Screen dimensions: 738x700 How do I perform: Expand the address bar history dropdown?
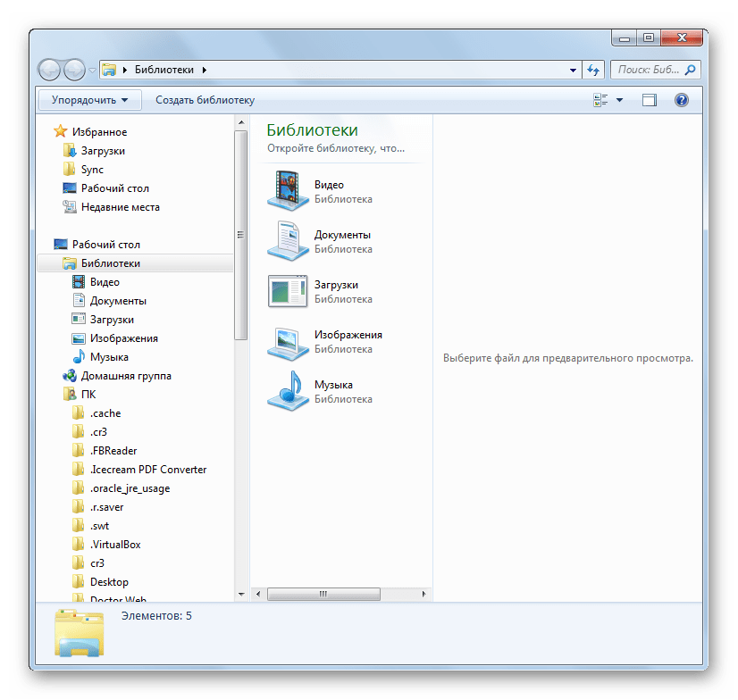pos(574,70)
